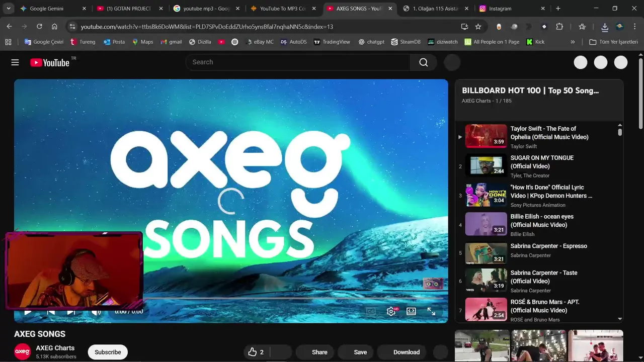Open the YouTube hamburger guide menu
Viewport: 644px width, 362px height.
click(15, 62)
